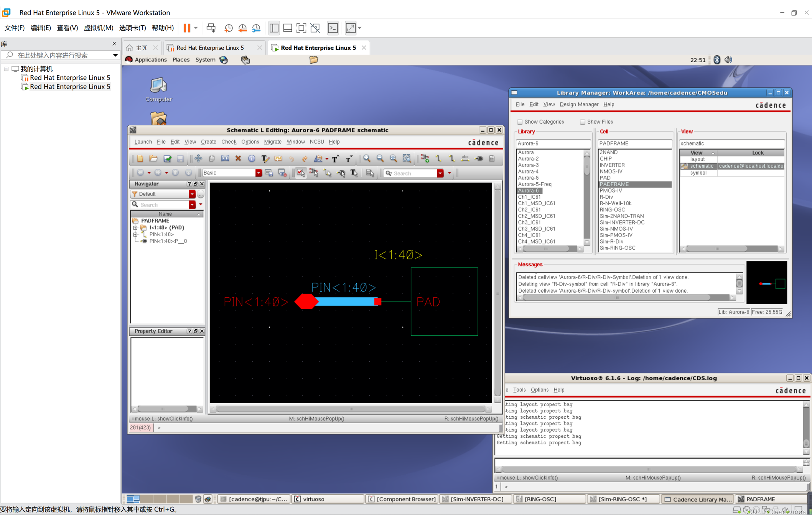
Task: Enable the Show Categories checkbox
Action: click(x=520, y=122)
